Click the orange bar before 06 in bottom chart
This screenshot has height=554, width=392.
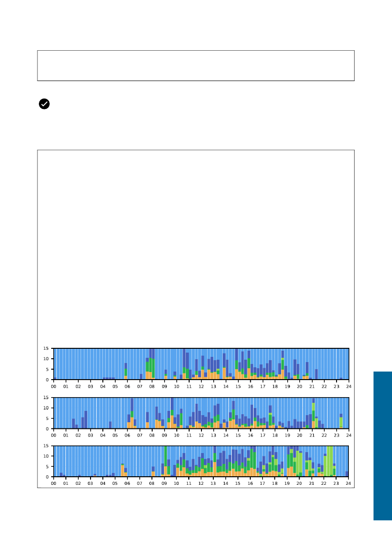pyautogui.click(x=122, y=471)
